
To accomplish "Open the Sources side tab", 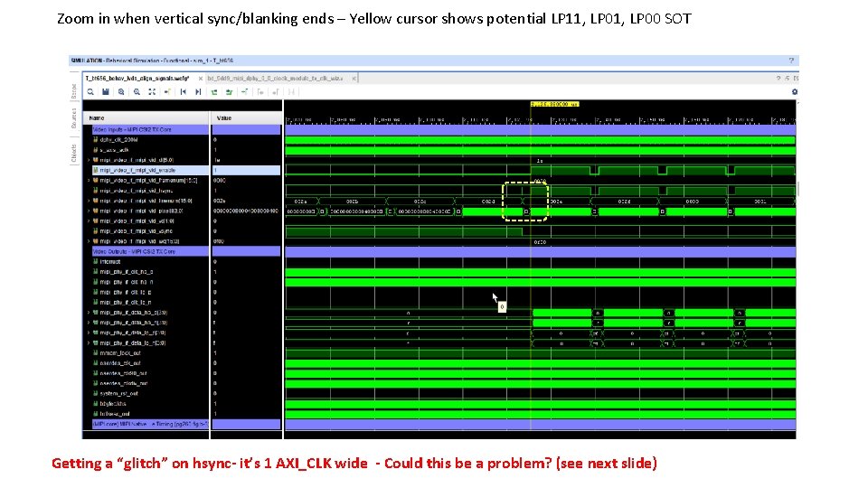I will click(x=73, y=117).
